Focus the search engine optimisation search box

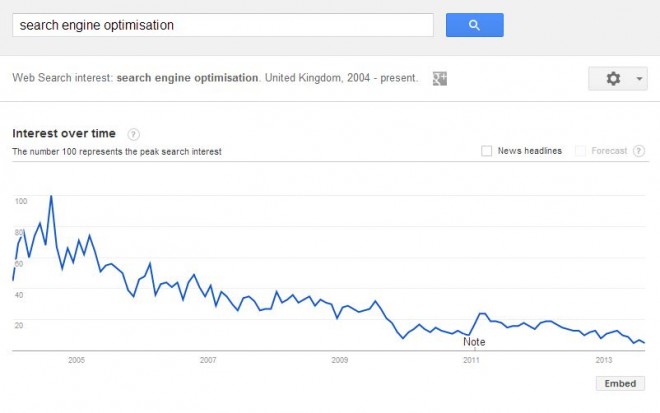click(222, 25)
